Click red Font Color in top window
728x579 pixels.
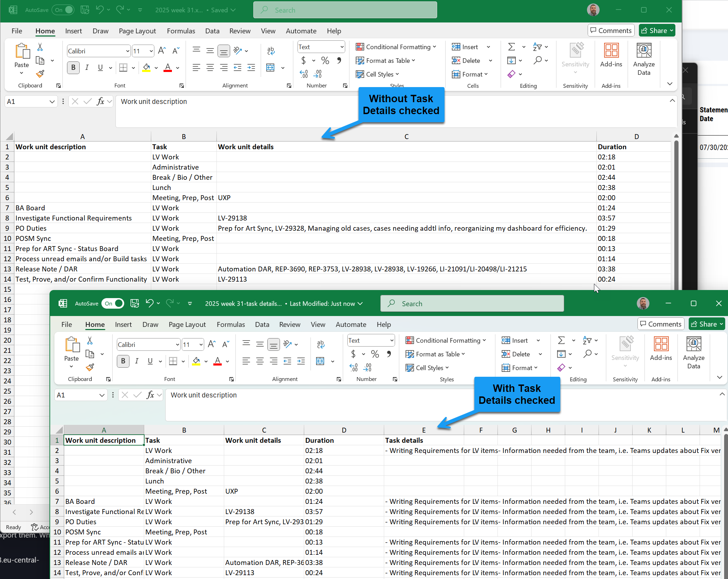click(x=168, y=67)
